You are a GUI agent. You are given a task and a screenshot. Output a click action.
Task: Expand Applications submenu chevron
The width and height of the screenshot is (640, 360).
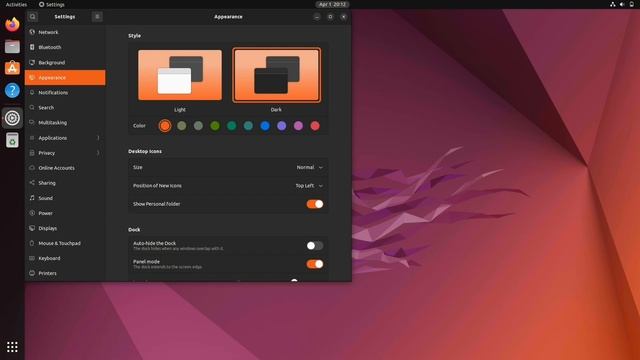pyautogui.click(x=98, y=138)
